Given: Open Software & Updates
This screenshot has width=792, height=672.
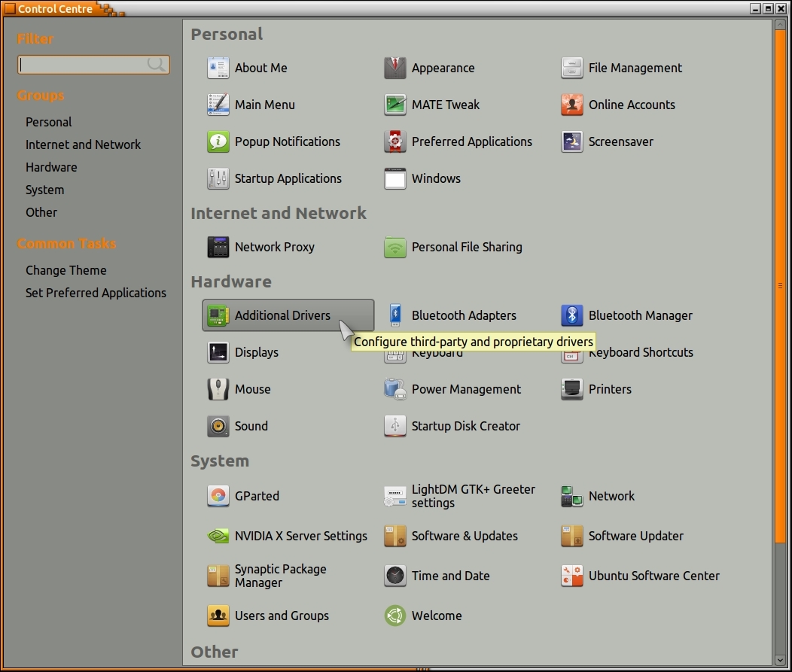Looking at the screenshot, I should point(451,536).
